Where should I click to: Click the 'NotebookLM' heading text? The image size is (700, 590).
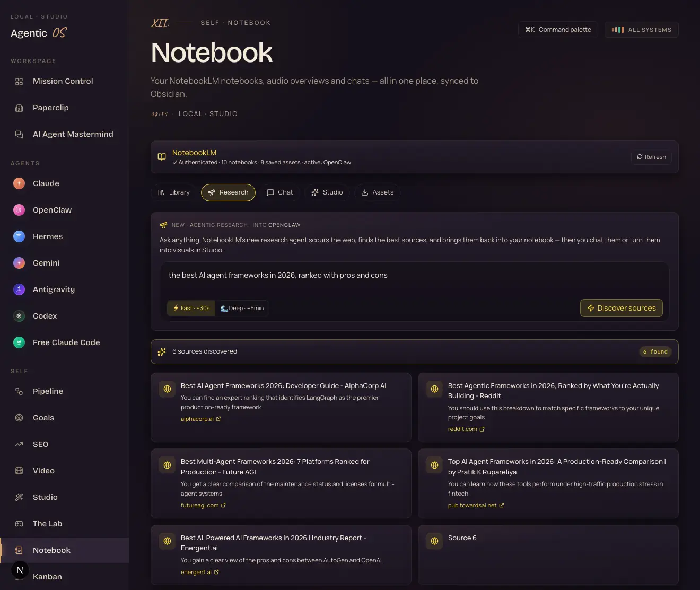[x=194, y=153]
